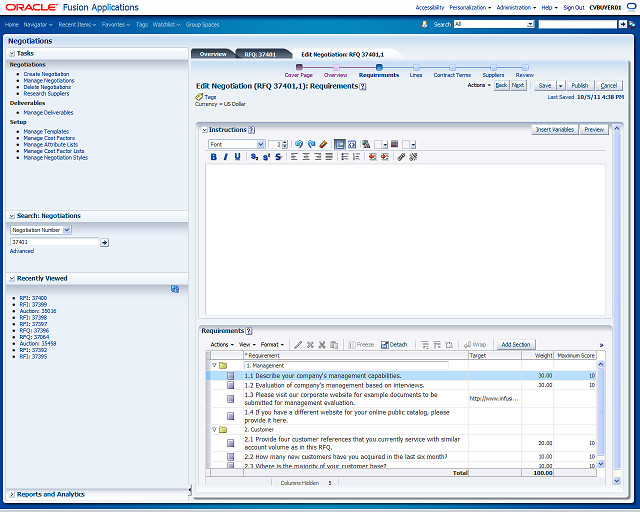Toggle bold formatting
The image size is (640, 512).
coord(213,157)
